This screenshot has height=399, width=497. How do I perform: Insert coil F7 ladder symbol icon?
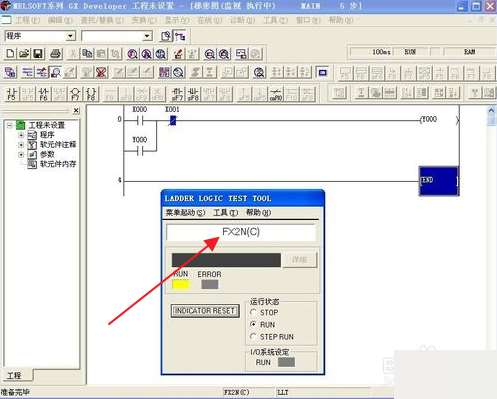76,94
